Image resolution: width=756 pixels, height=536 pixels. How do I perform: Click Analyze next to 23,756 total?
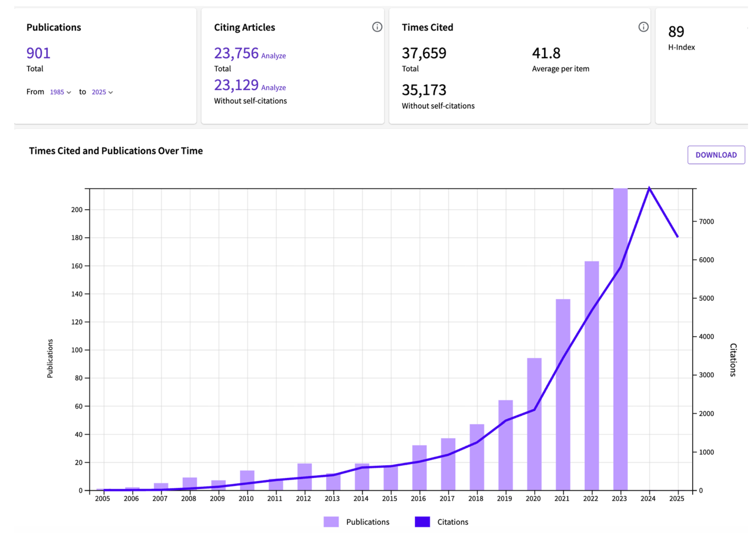(273, 56)
